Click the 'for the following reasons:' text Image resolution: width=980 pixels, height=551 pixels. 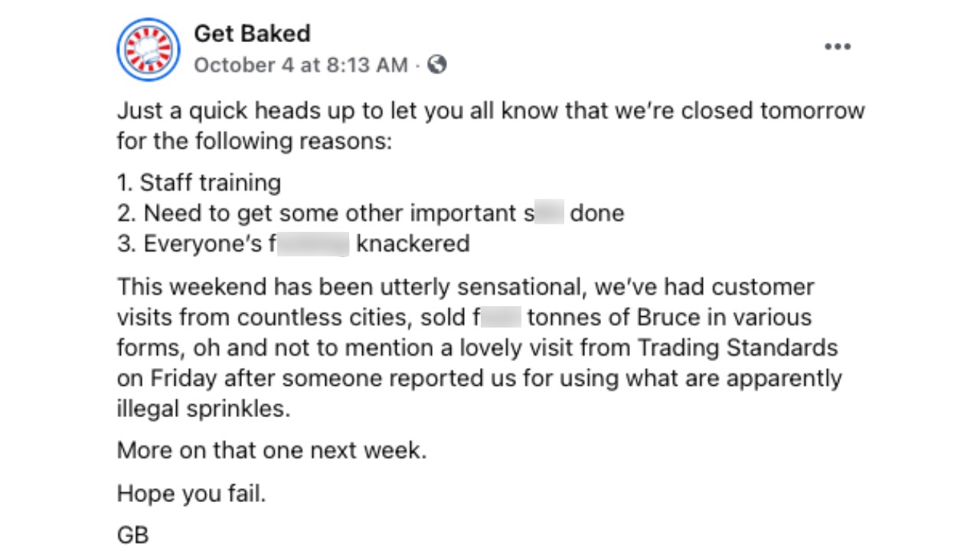point(254,142)
